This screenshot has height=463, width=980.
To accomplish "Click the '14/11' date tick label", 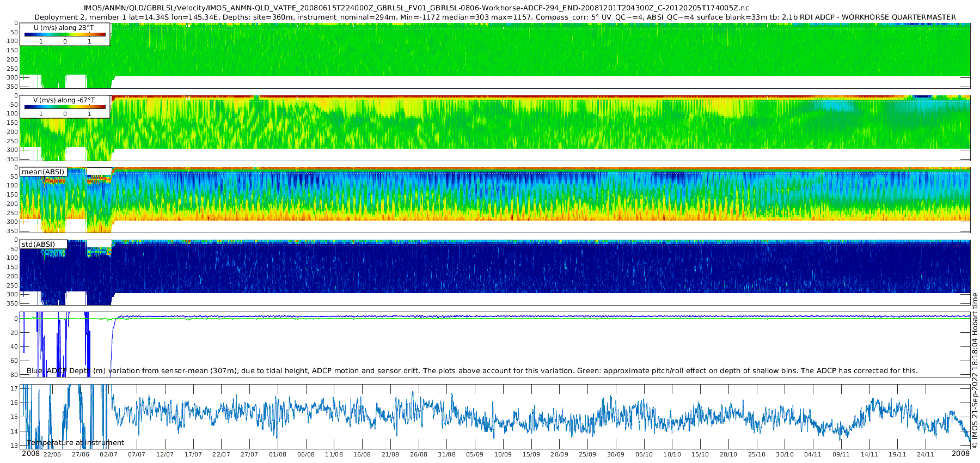I will [869, 454].
